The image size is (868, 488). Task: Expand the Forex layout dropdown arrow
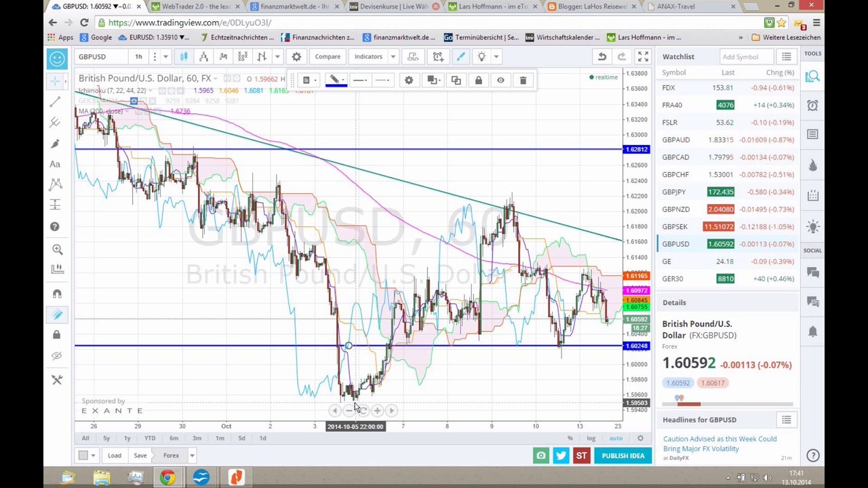[192, 455]
